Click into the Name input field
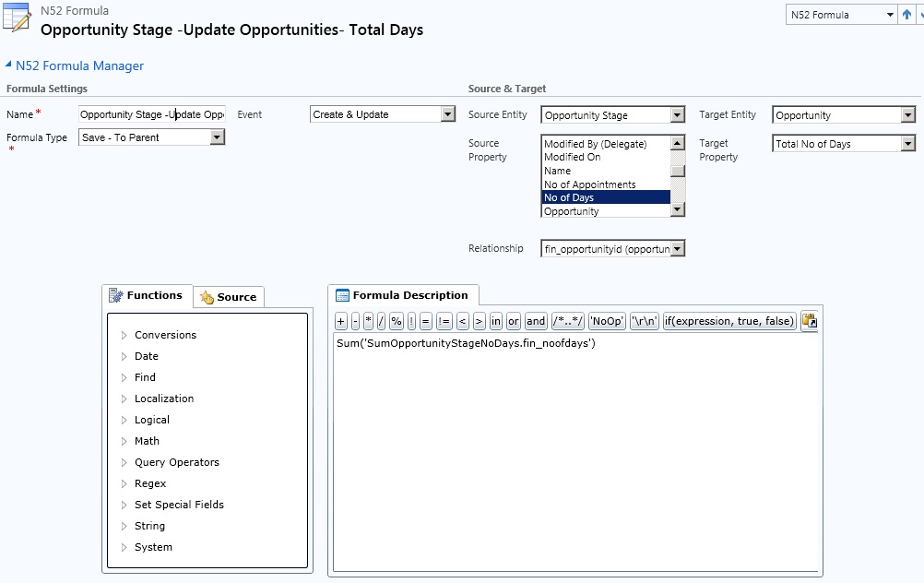924x583 pixels. pos(152,114)
